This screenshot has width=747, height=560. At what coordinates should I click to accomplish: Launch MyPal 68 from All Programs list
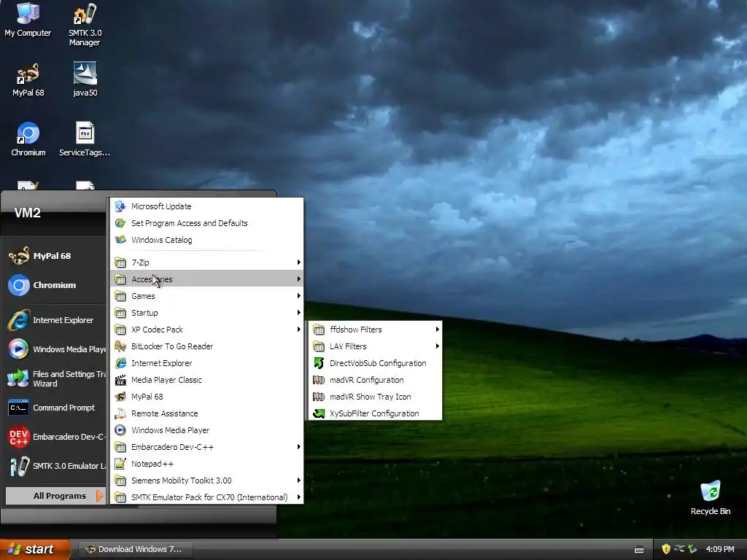tap(206, 397)
